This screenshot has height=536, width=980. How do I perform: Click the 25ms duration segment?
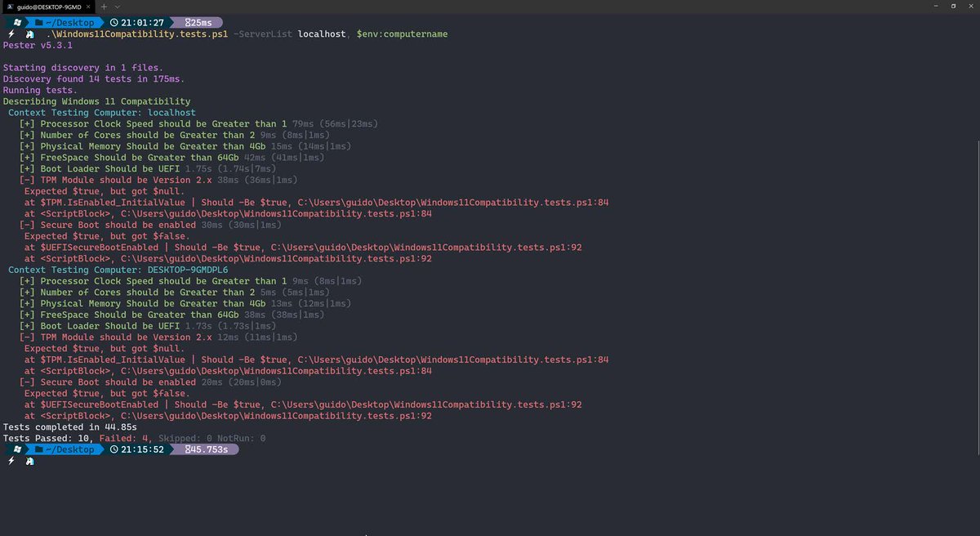(x=198, y=22)
